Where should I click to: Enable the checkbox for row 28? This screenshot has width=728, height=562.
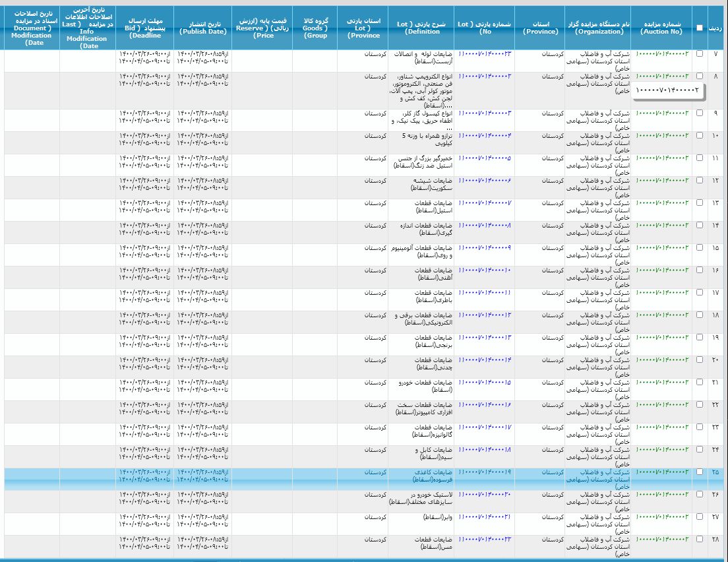[x=699, y=539]
